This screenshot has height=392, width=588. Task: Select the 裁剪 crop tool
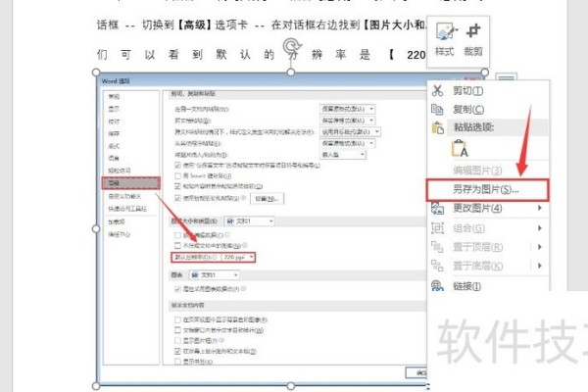473,38
